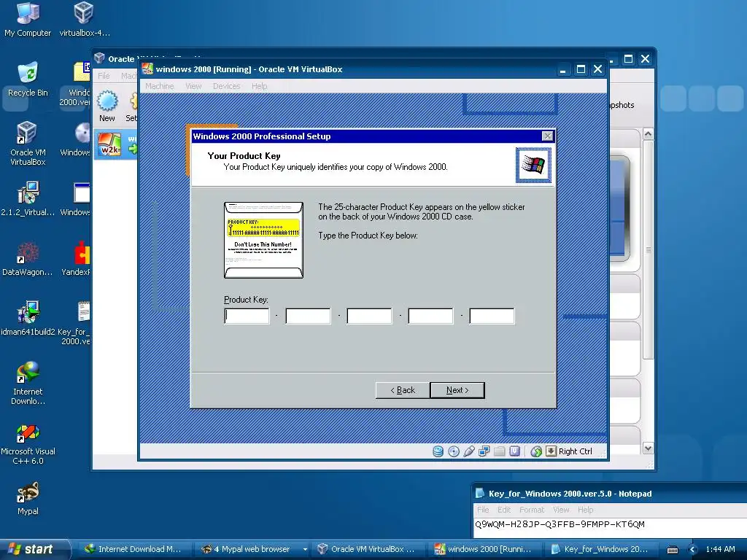Open the Format menu in Notepad
The height and width of the screenshot is (560, 747).
click(x=532, y=510)
